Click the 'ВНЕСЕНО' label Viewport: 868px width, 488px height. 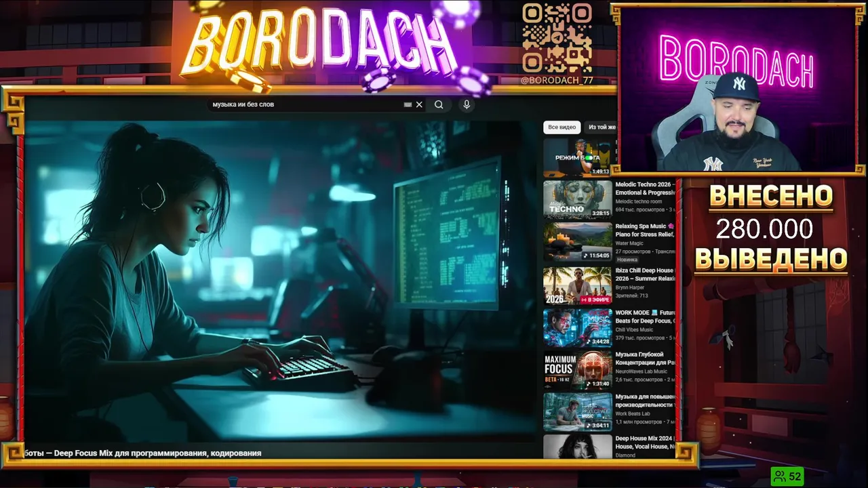pos(771,196)
